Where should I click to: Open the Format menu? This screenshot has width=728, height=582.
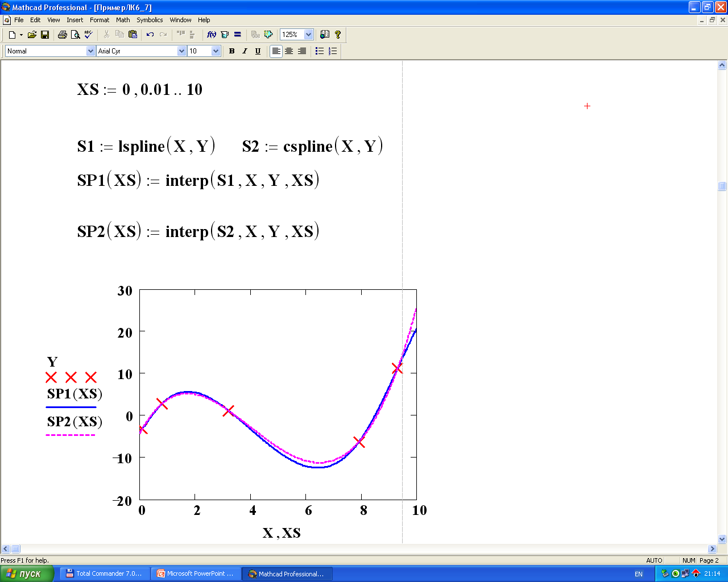click(x=100, y=20)
